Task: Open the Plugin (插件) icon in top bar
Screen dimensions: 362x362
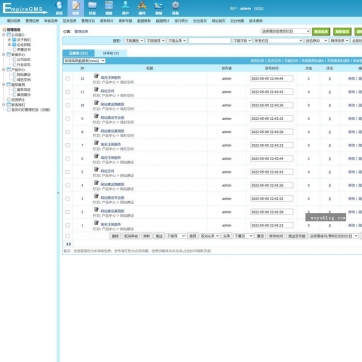Action: pyautogui.click(x=142, y=8)
